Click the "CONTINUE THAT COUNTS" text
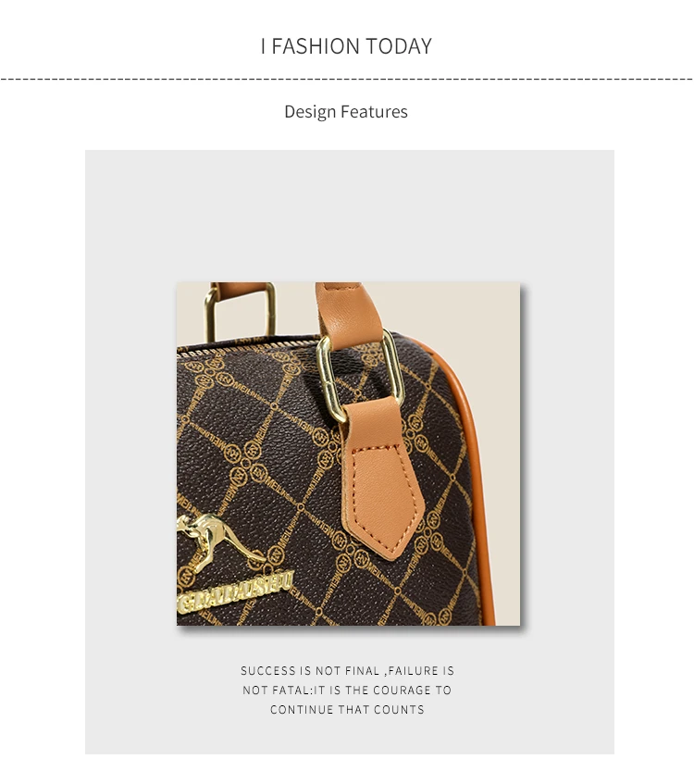The width and height of the screenshot is (694, 784). pyautogui.click(x=347, y=710)
